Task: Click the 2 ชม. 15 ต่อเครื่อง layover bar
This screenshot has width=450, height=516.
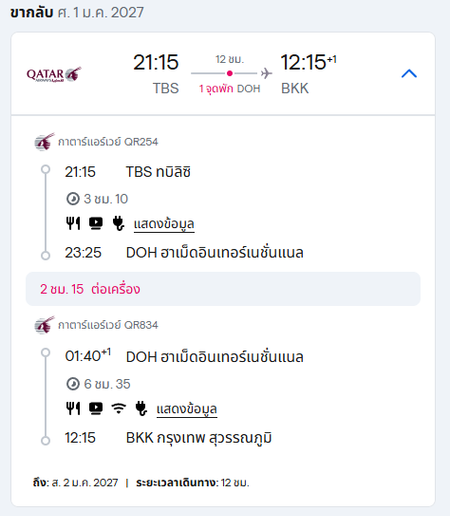Action: pos(223,289)
